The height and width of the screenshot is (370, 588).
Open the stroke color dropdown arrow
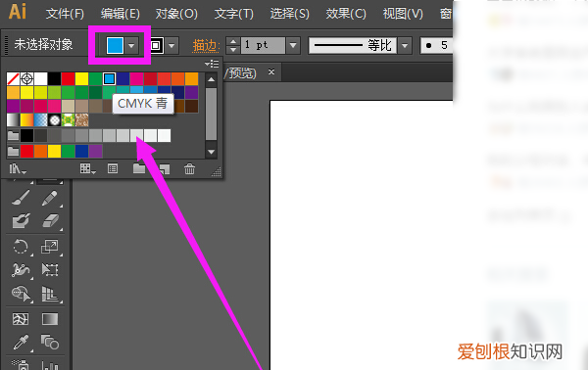coord(171,46)
